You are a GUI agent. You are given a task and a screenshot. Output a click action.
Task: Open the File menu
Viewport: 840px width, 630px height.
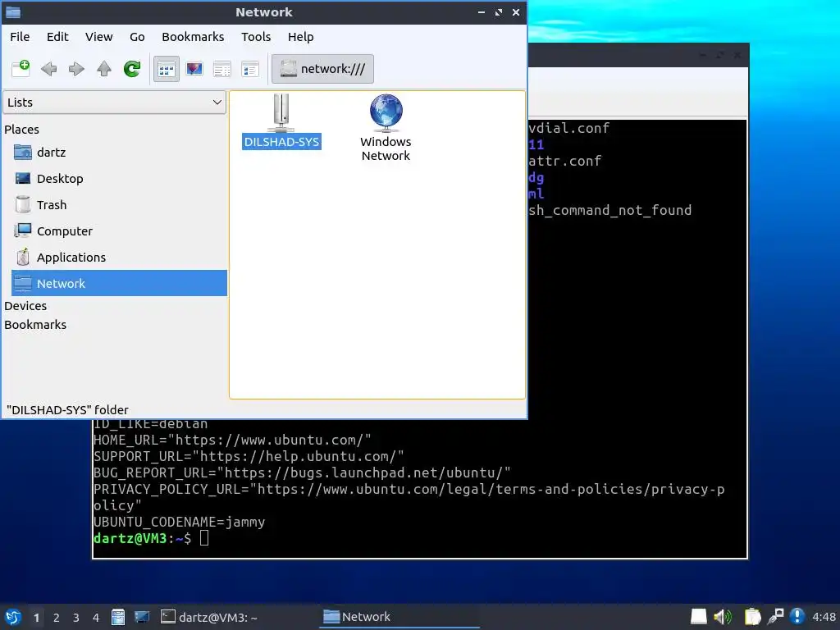pyautogui.click(x=20, y=37)
